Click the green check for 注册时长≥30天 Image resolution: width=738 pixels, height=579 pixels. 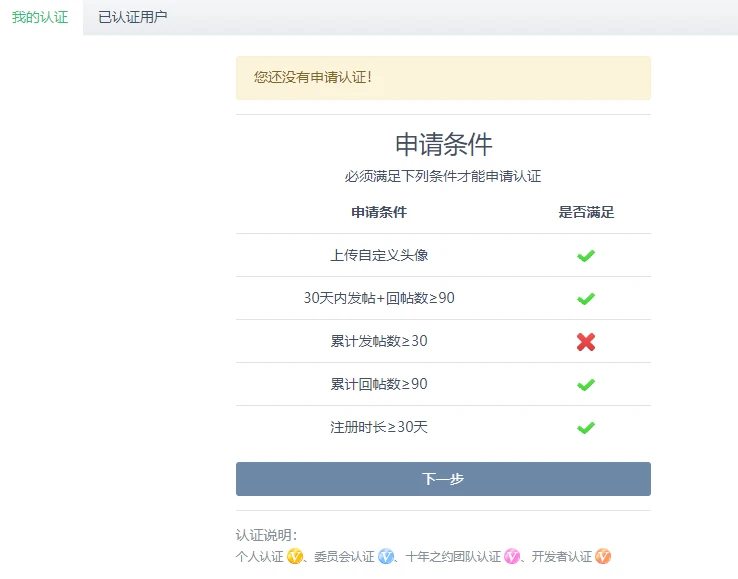[x=586, y=428]
